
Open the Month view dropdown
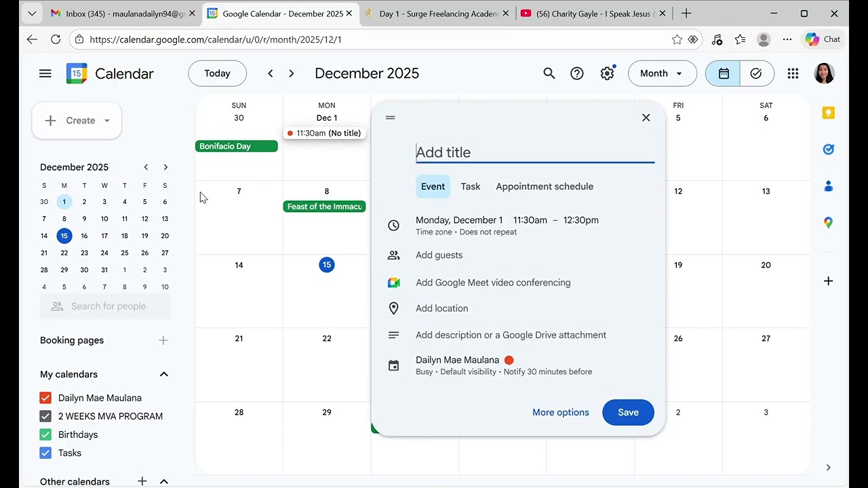662,73
